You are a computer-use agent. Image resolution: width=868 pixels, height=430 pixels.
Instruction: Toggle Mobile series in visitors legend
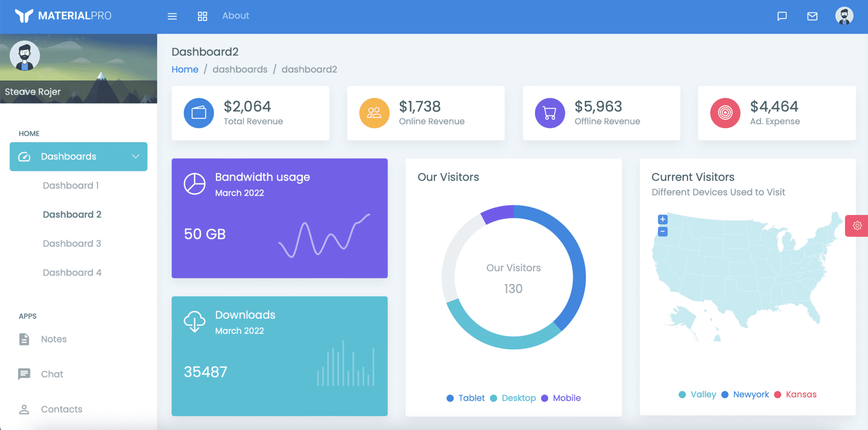(x=562, y=398)
